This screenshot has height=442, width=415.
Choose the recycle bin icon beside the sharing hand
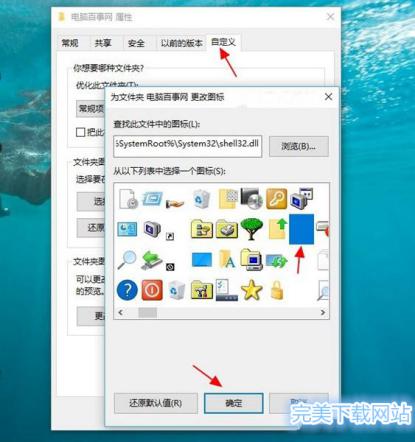(x=201, y=199)
